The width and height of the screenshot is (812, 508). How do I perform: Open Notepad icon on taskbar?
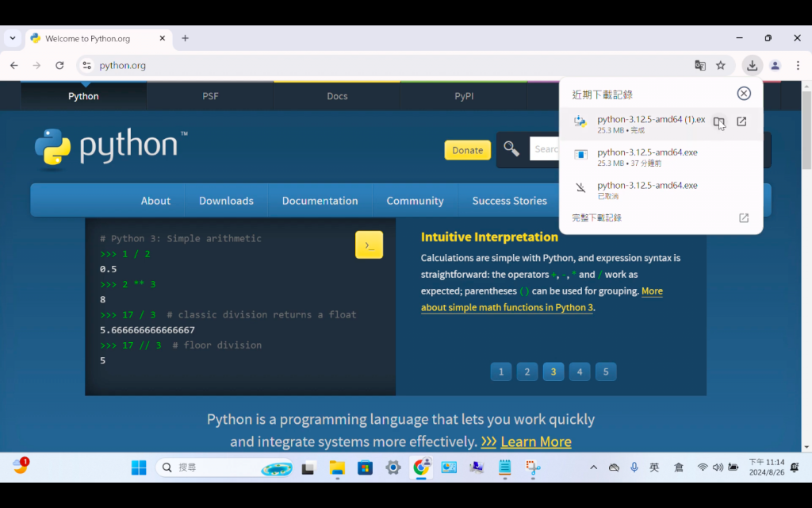(505, 468)
